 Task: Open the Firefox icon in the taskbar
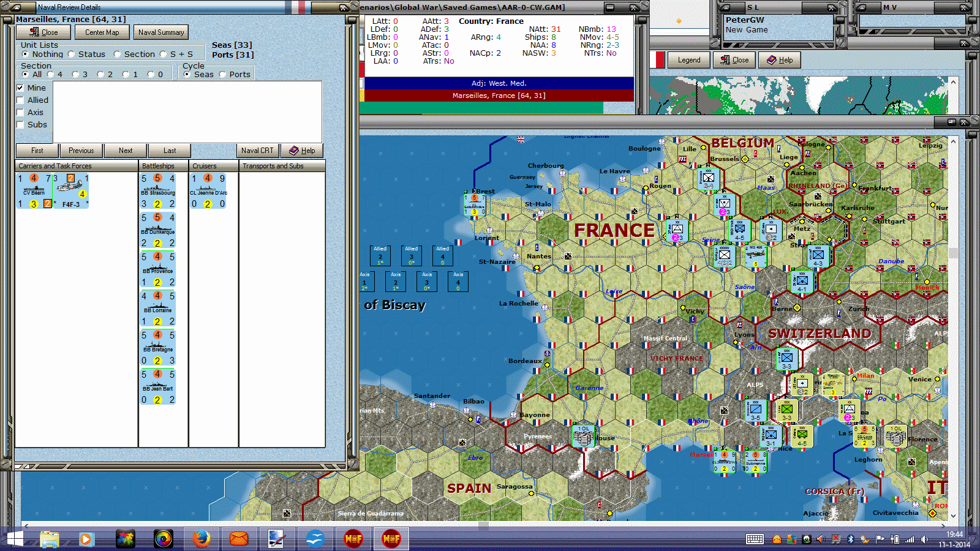pyautogui.click(x=201, y=539)
